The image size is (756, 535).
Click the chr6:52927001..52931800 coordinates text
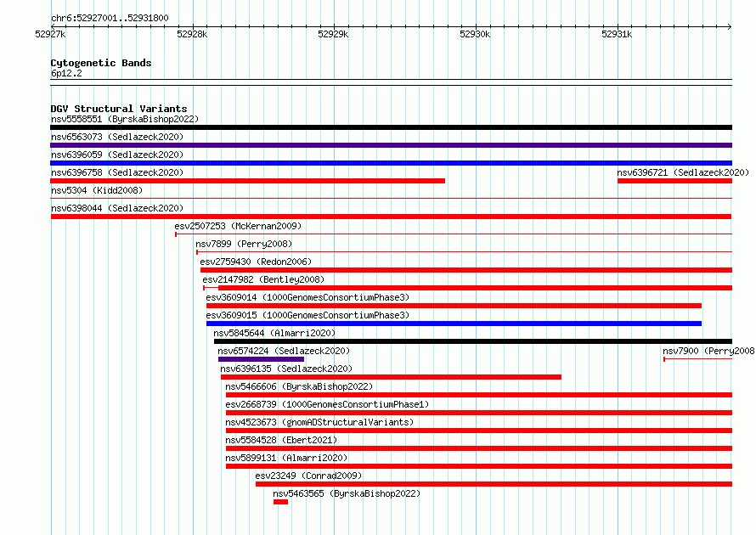point(110,18)
